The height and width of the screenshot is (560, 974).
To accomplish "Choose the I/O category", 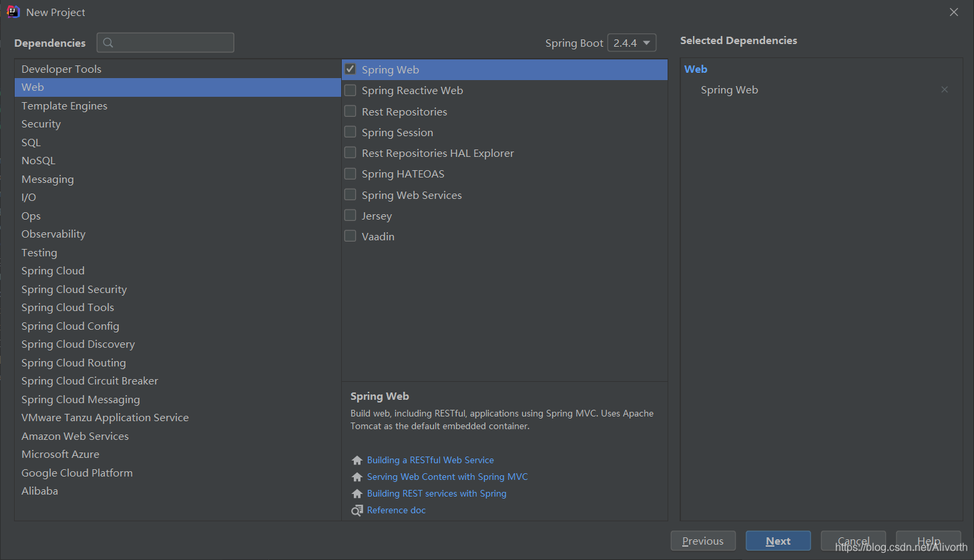I will point(178,198).
